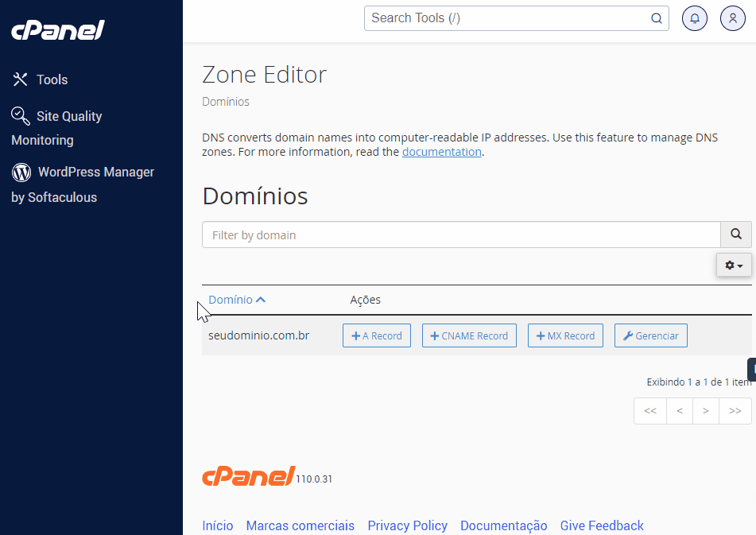Click the WordPress logo icon
The width and height of the screenshot is (756, 535).
coord(21,172)
